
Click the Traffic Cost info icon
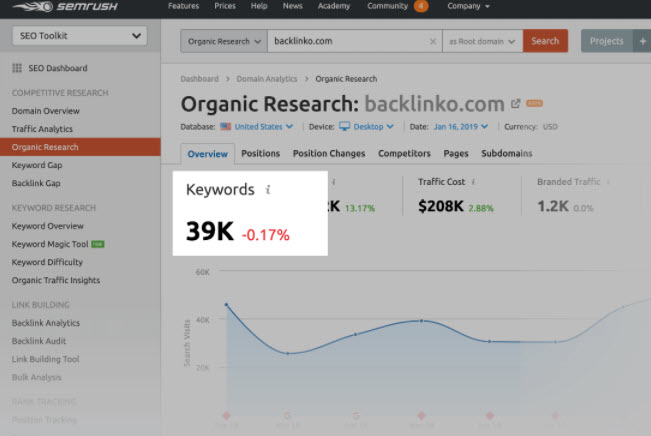[473, 181]
